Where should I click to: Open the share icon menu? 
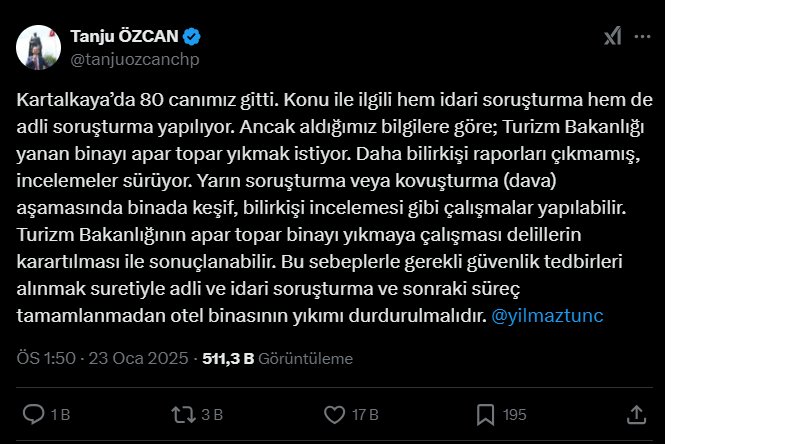pyautogui.click(x=636, y=414)
